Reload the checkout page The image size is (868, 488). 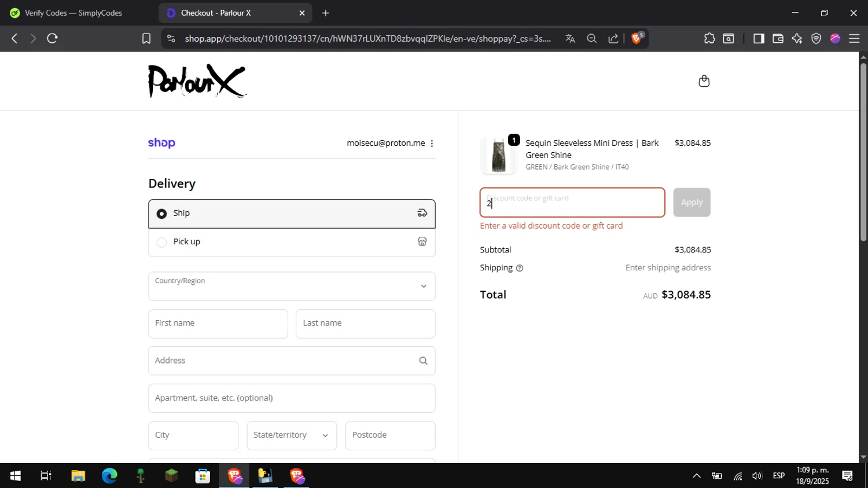(53, 39)
